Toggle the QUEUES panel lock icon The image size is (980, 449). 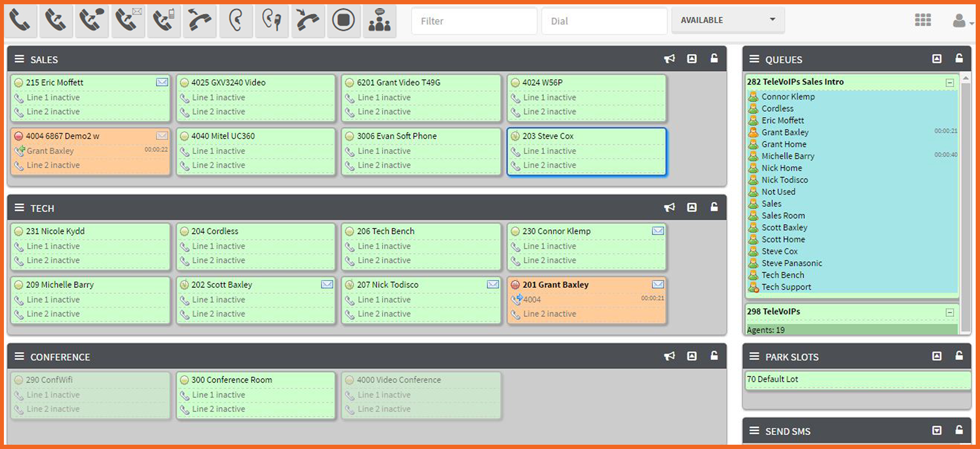coord(959,59)
